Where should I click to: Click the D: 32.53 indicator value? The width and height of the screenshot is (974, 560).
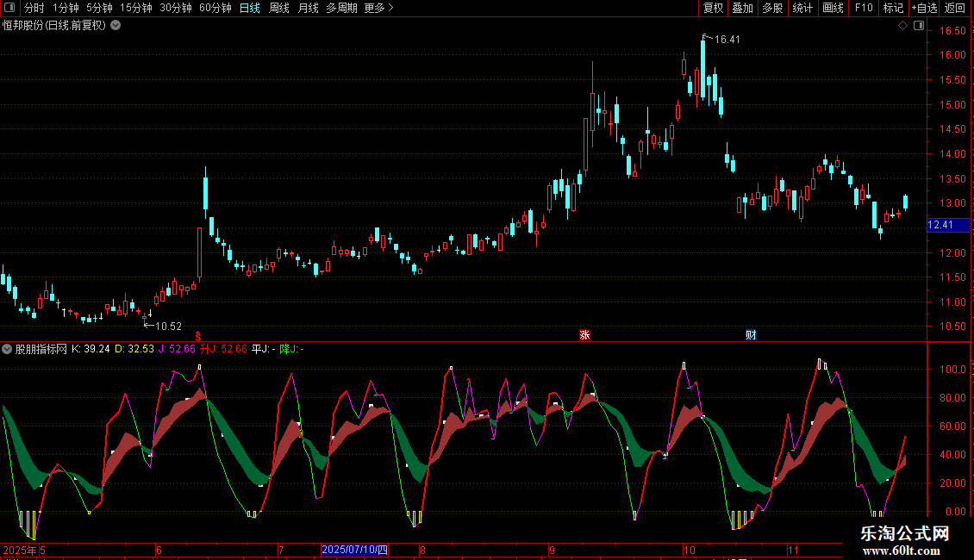pos(134,349)
